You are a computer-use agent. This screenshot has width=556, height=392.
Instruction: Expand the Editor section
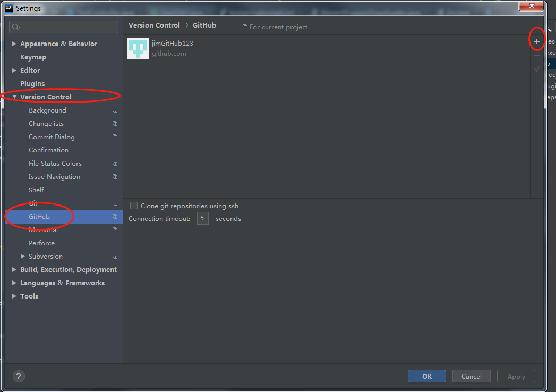pyautogui.click(x=14, y=70)
